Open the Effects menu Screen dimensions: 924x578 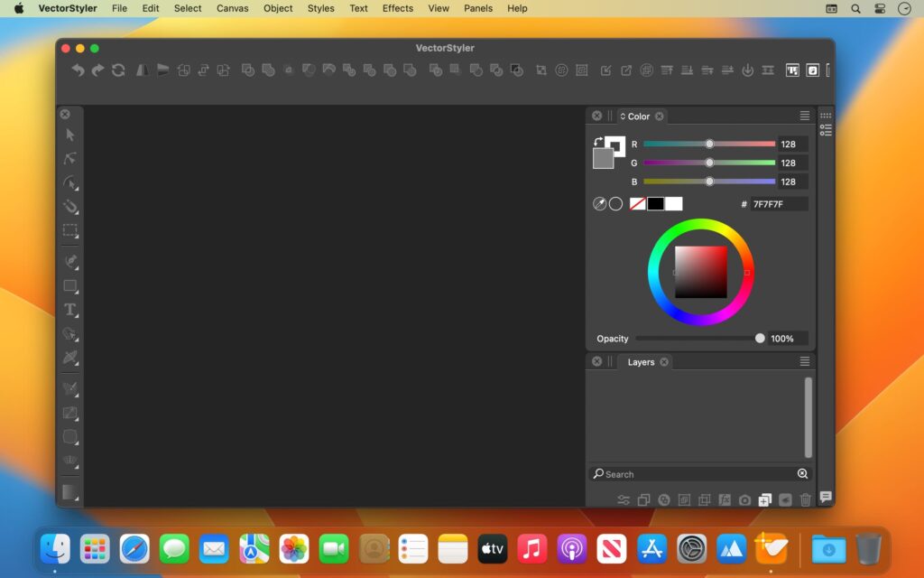point(397,8)
